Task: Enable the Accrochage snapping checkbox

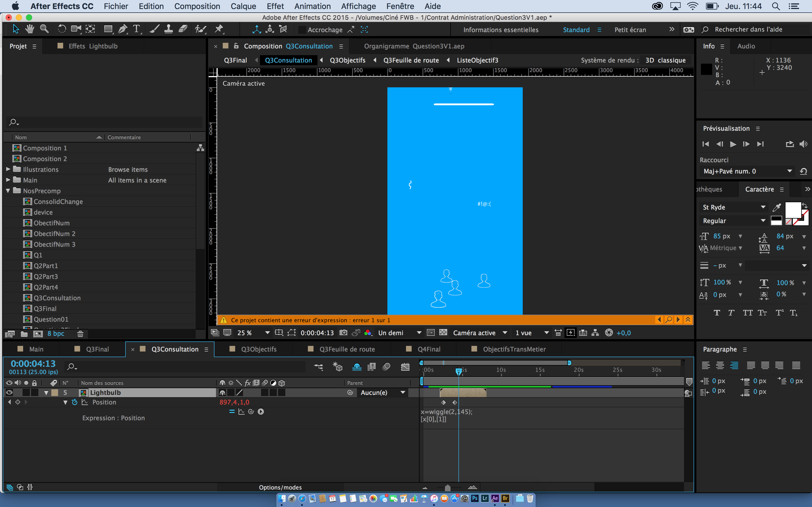Action: click(x=302, y=30)
